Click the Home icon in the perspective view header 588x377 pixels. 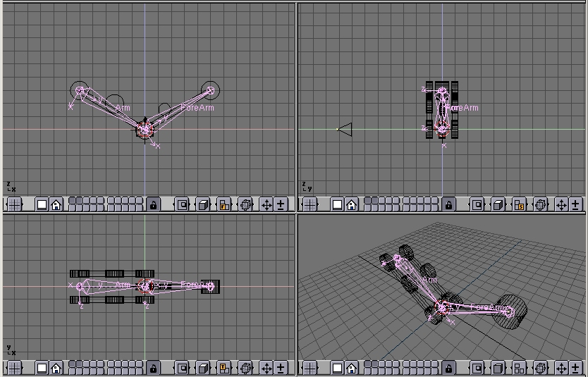point(351,368)
